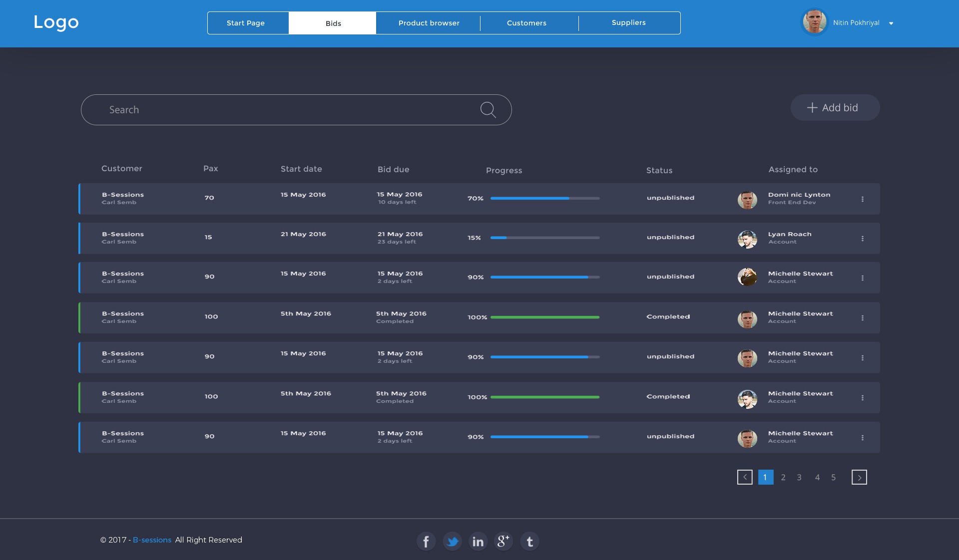This screenshot has height=560, width=959.
Task: Click the search magnifier icon
Action: pos(488,110)
